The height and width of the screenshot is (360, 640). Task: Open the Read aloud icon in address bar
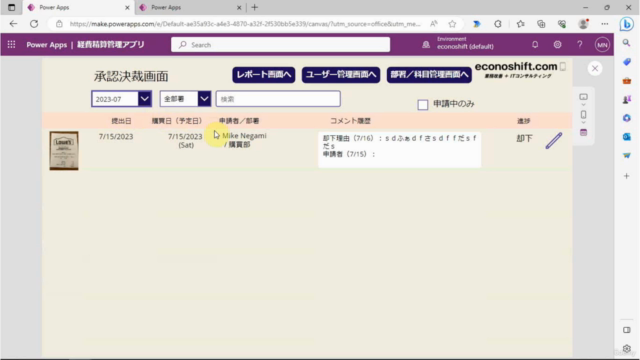pyautogui.click(x=433, y=24)
